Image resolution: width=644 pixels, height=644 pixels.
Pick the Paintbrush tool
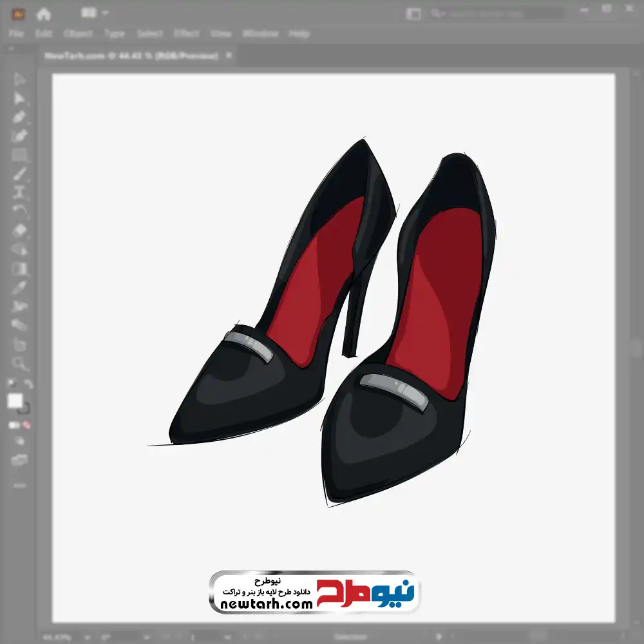(19, 174)
